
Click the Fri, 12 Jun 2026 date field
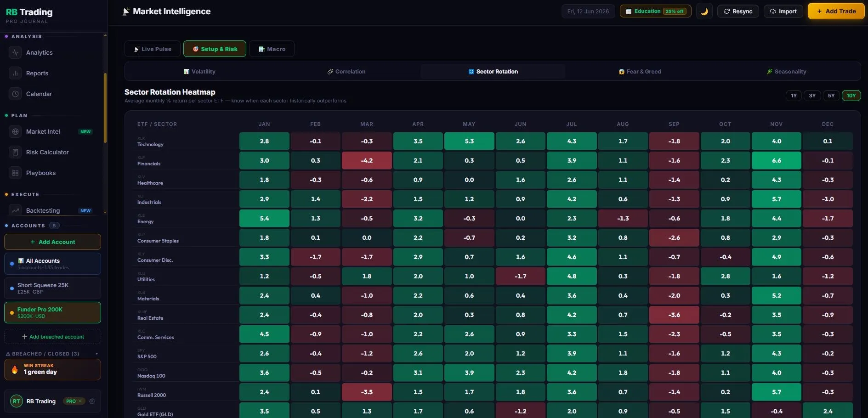point(588,11)
